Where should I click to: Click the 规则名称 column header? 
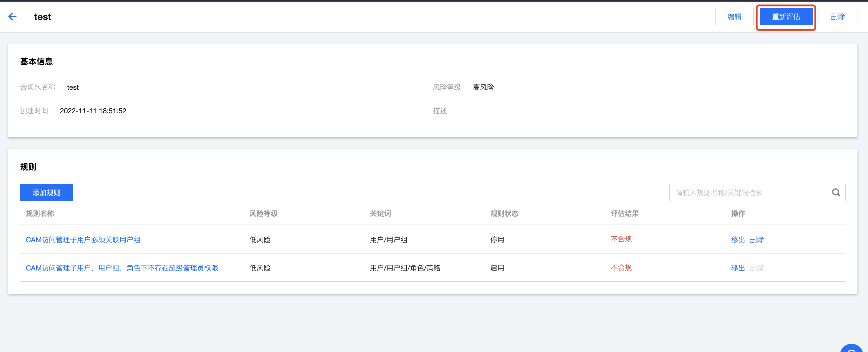pyautogui.click(x=40, y=213)
